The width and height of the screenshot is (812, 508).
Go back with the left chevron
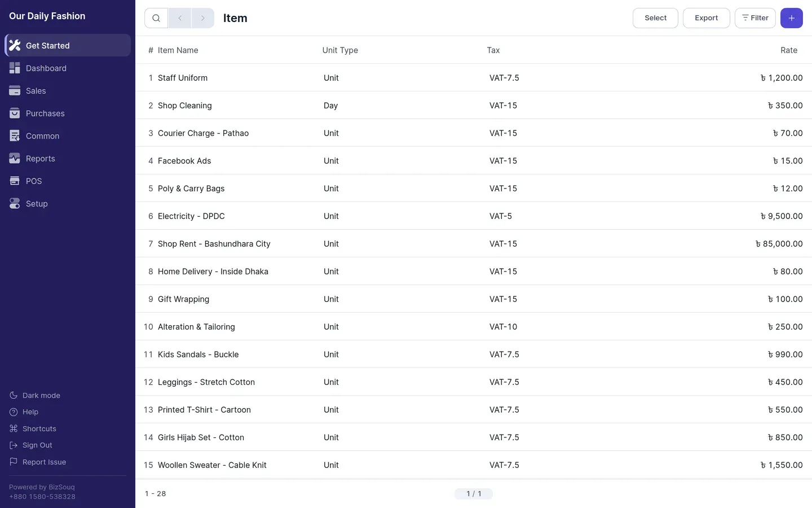click(180, 18)
